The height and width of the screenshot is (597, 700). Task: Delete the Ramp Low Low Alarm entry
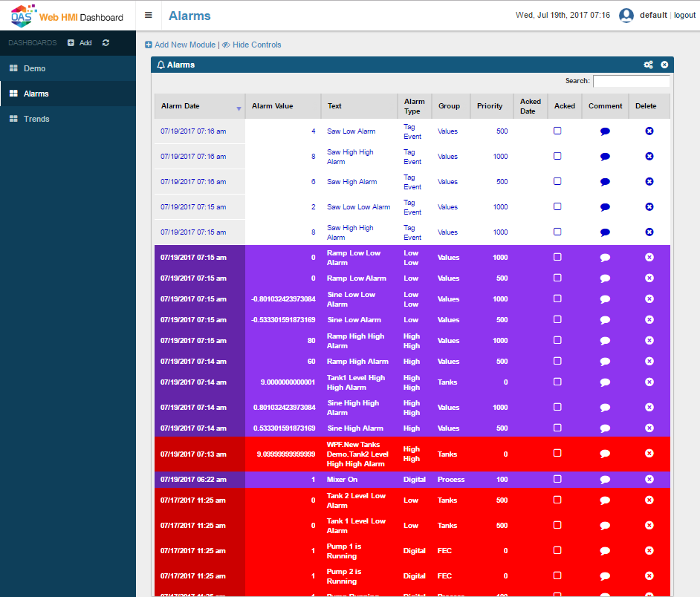coord(649,257)
